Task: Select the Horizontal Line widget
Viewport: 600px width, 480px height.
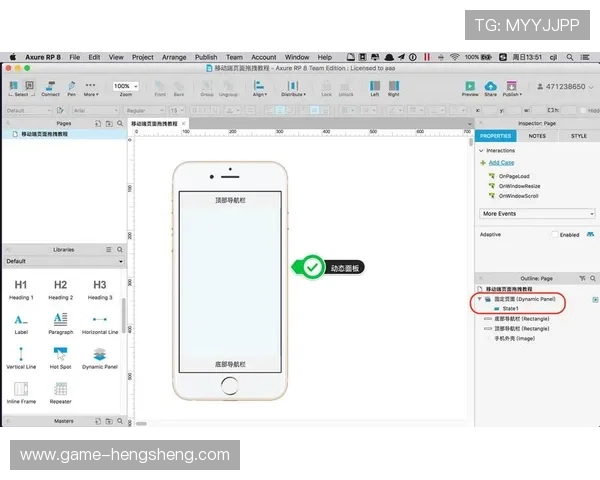Action: [100, 324]
